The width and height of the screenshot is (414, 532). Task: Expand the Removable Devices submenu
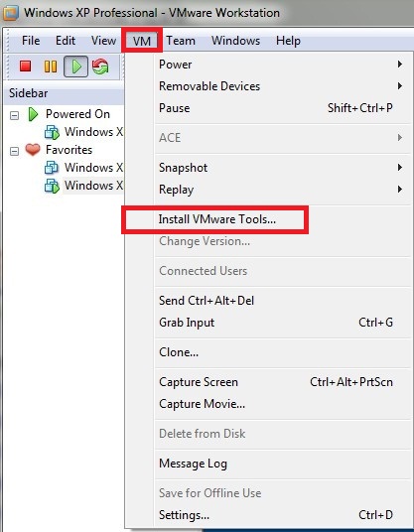click(x=283, y=86)
